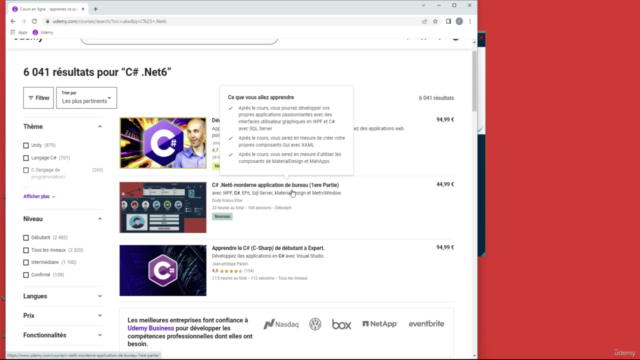Click the 94,99 € price of first course
This screenshot has height=360, width=640.
[x=445, y=120]
